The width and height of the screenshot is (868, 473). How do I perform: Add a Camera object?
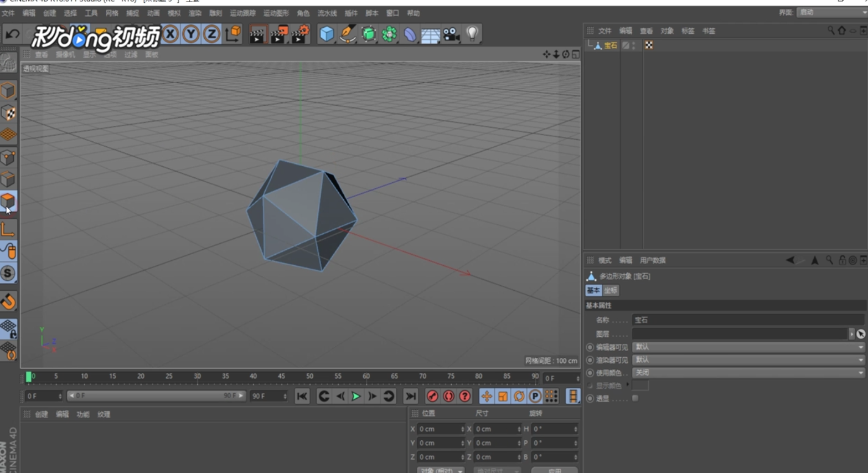(451, 34)
